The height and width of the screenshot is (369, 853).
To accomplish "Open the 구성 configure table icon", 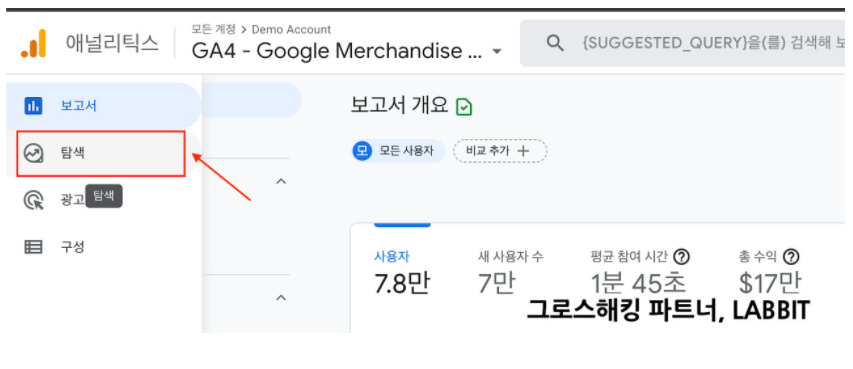I will 33,247.
